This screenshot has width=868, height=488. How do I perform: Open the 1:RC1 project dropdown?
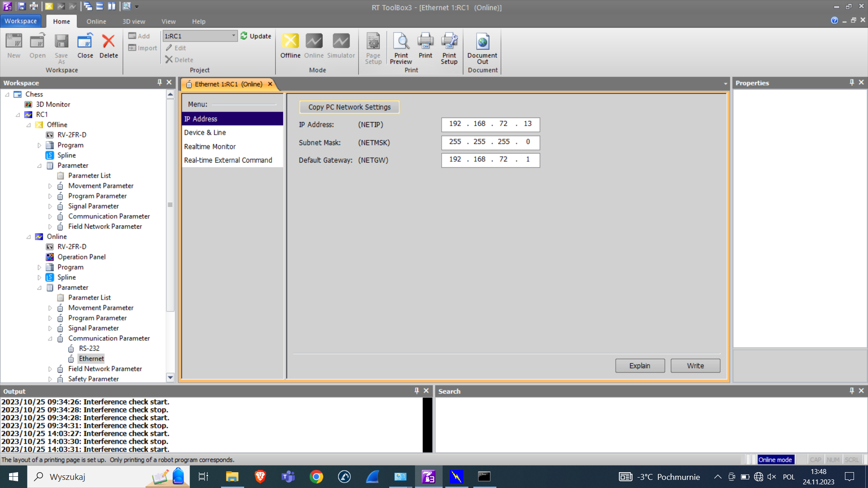(x=233, y=36)
